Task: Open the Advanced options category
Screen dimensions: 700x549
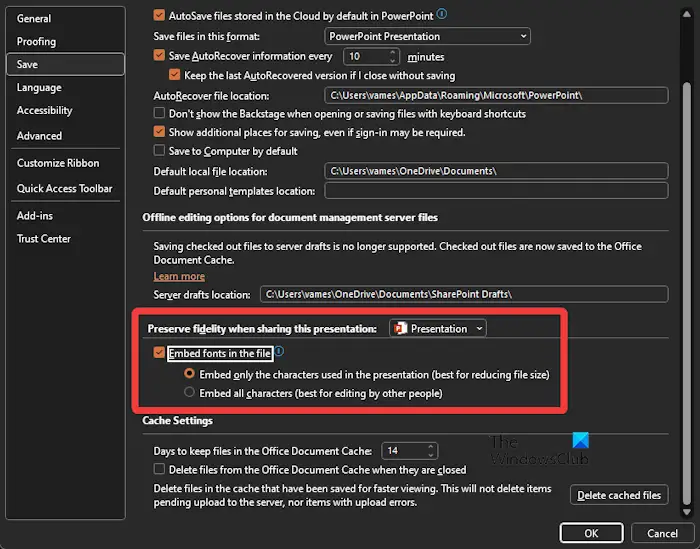Action: (x=65, y=136)
